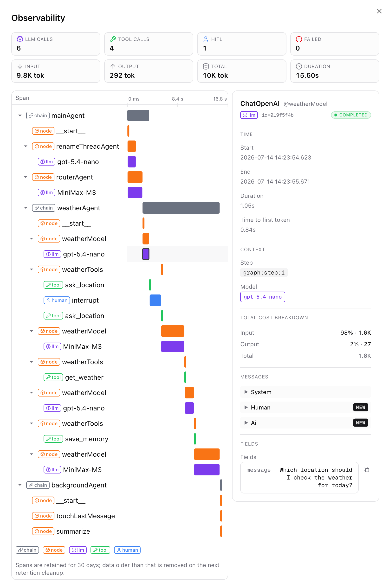Collapse the weatherAgent chain
This screenshot has width=389, height=588.
26,208
